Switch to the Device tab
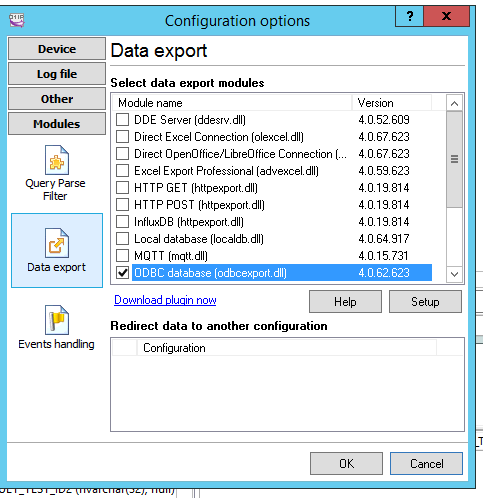Screen dimensions: 487x498 (x=57, y=49)
